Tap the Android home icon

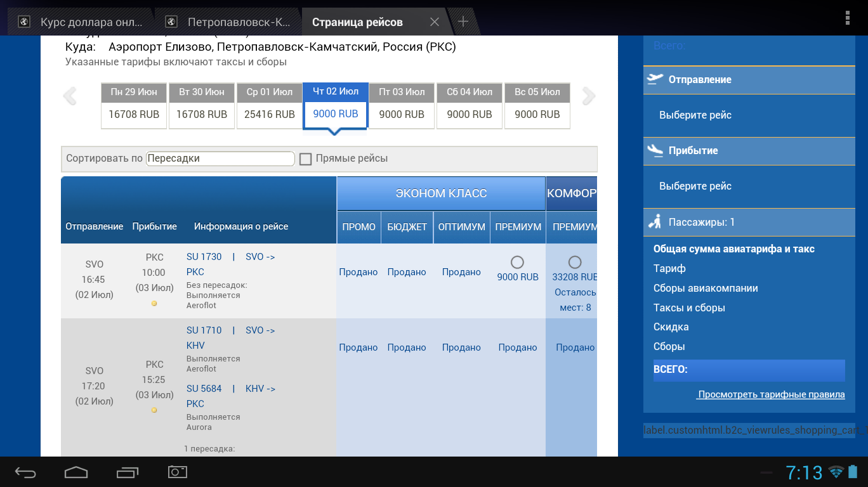click(x=76, y=472)
